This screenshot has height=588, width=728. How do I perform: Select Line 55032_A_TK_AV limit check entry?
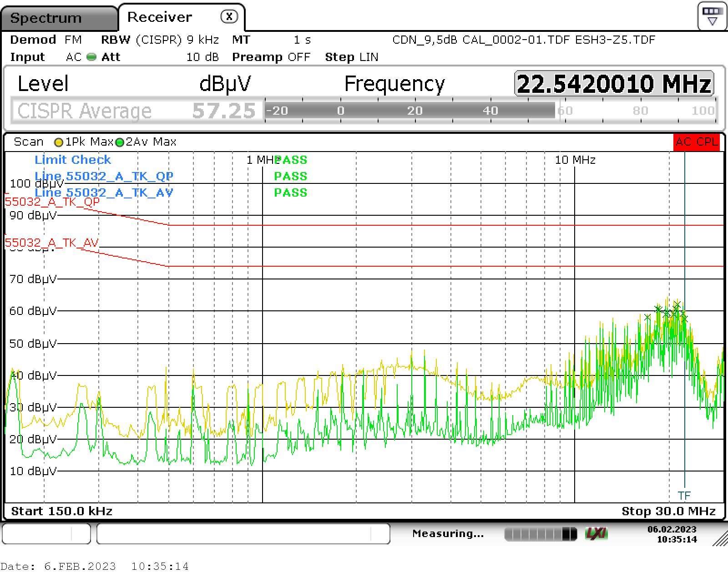[x=104, y=193]
